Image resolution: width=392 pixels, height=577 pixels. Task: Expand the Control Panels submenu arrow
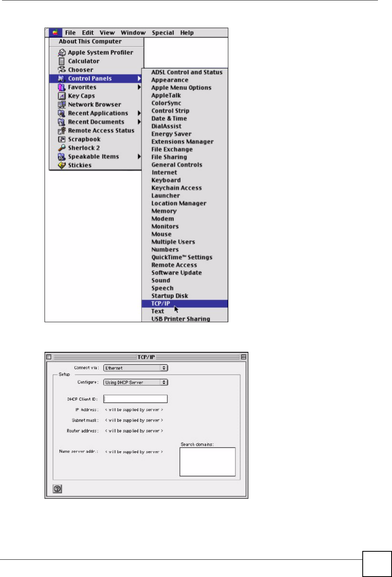coord(139,79)
